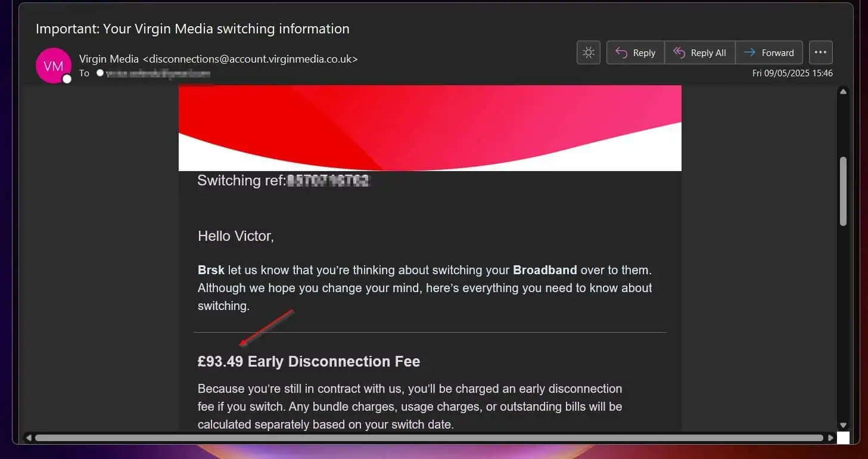Click the vertical scrollbar thumb
The width and height of the screenshot is (868, 459).
[x=842, y=191]
